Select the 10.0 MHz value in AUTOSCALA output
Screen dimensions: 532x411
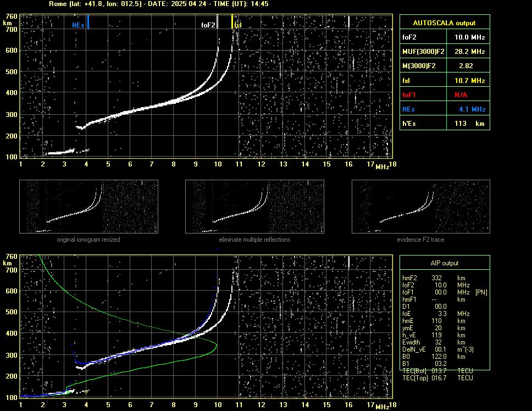coord(469,37)
